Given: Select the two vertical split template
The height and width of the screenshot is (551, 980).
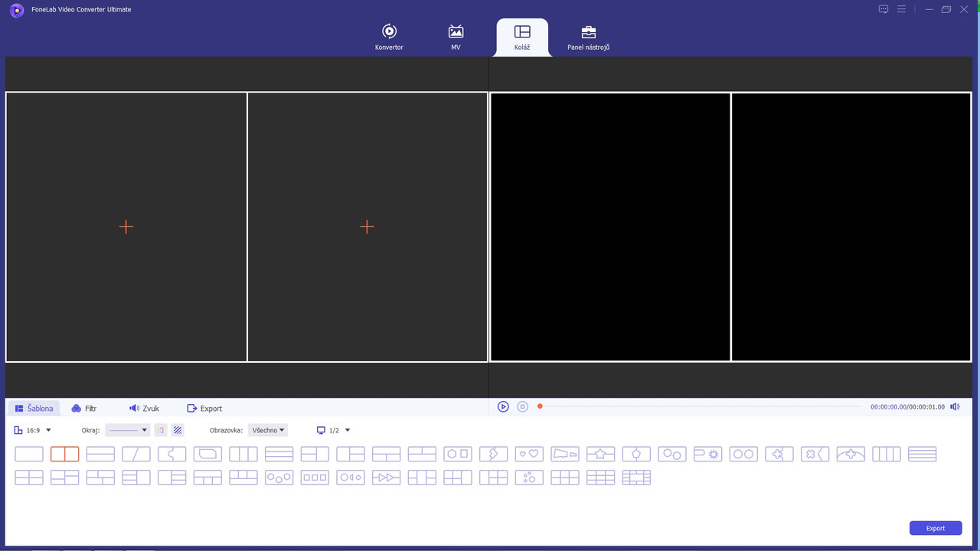Looking at the screenshot, I should pos(65,454).
